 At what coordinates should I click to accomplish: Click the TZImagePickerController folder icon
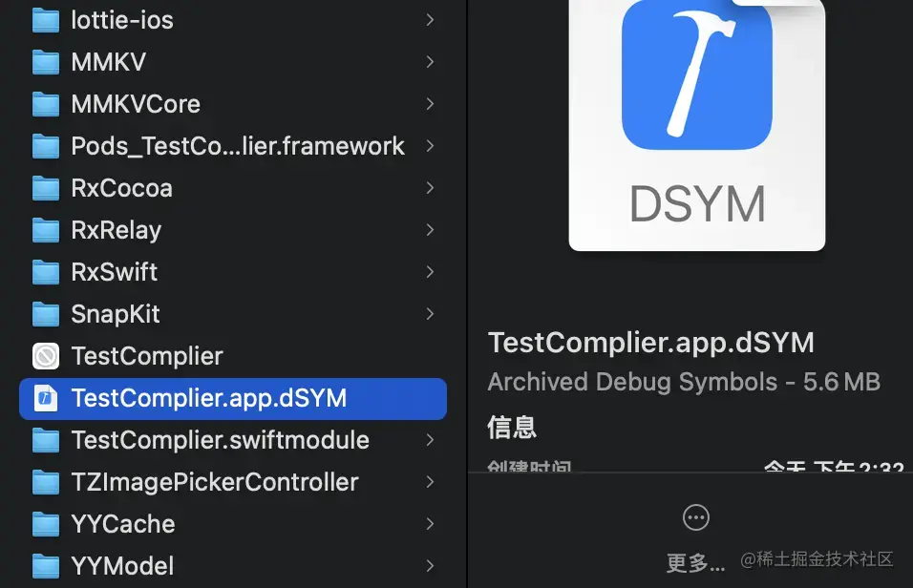coord(46,482)
